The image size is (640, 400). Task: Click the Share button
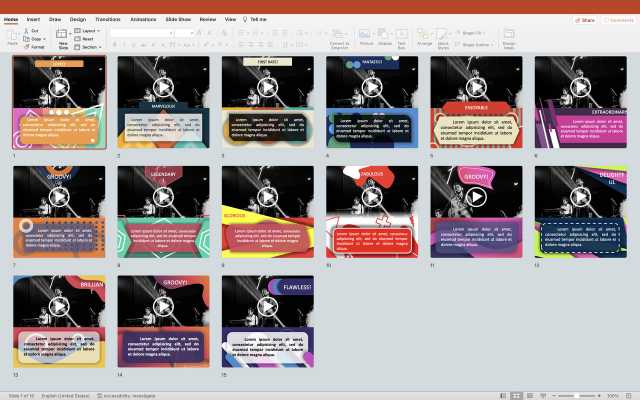point(585,19)
